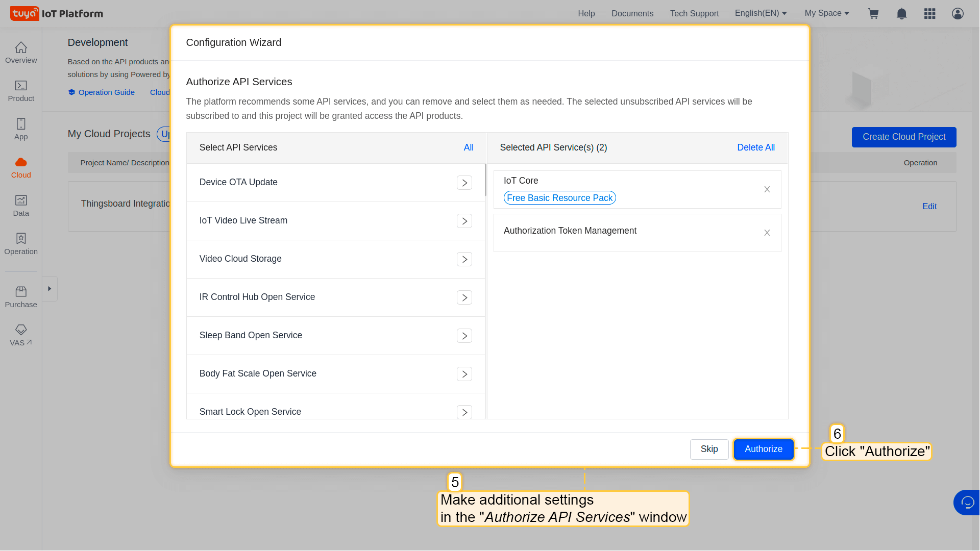
Task: Add Sleep Band Open Service
Action: pyautogui.click(x=464, y=336)
